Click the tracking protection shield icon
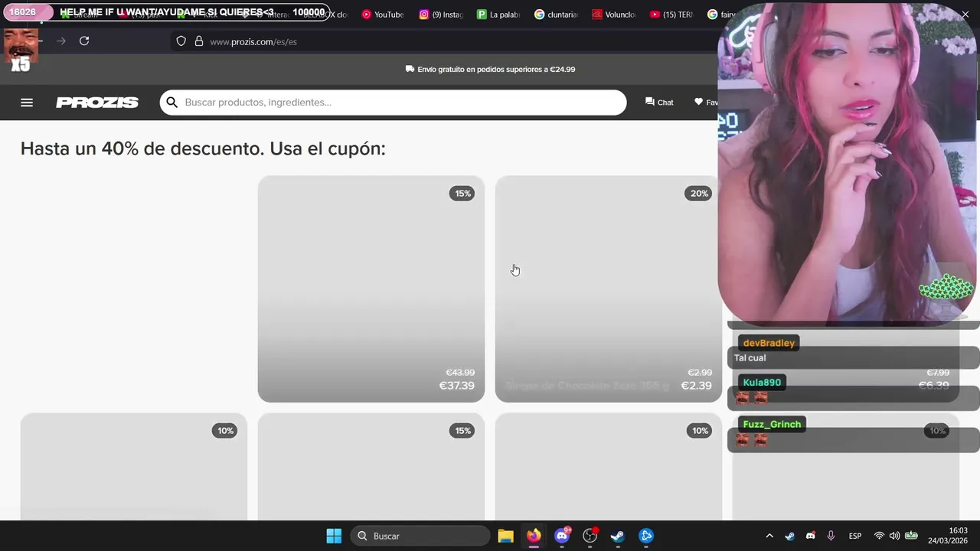This screenshot has width=980, height=551. click(181, 41)
